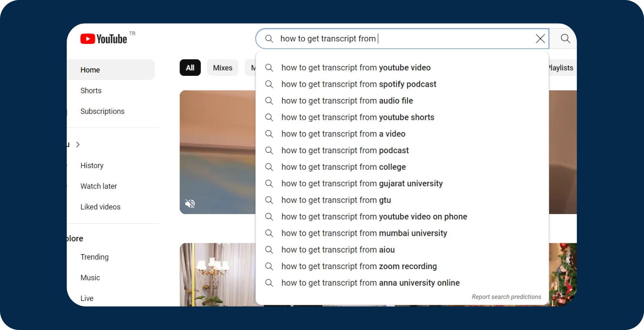
Task: Open the Christmas tree video thumbnail
Action: pyautogui.click(x=563, y=275)
